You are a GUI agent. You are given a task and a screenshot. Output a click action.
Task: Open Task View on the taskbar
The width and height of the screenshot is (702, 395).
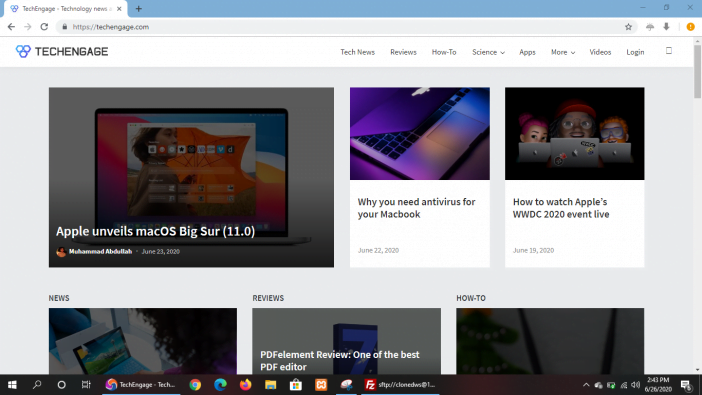86,385
